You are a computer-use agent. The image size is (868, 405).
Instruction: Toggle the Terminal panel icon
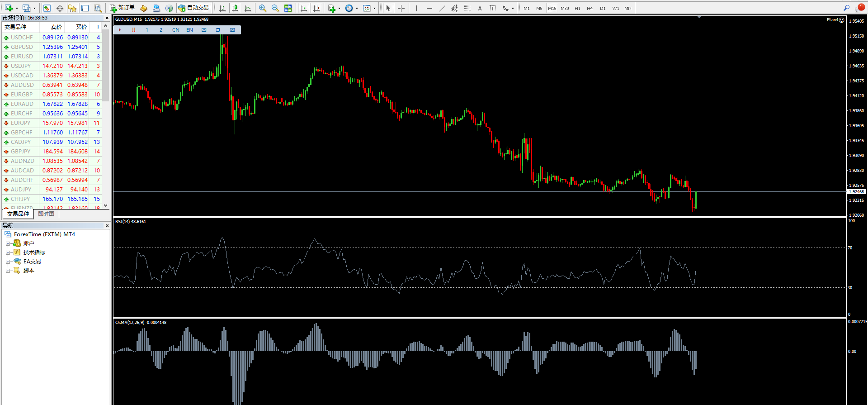point(85,8)
